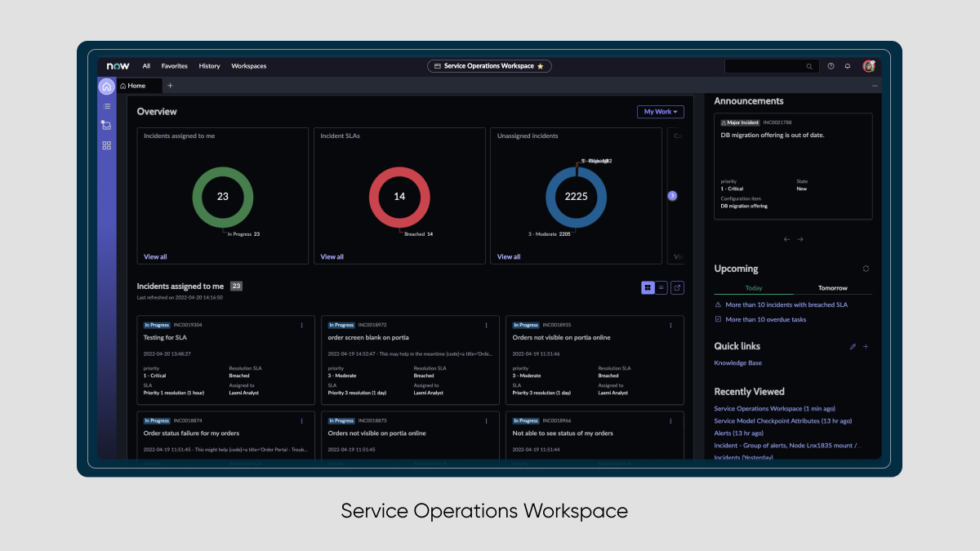Open the Home icon in left sidebar

pos(106,87)
